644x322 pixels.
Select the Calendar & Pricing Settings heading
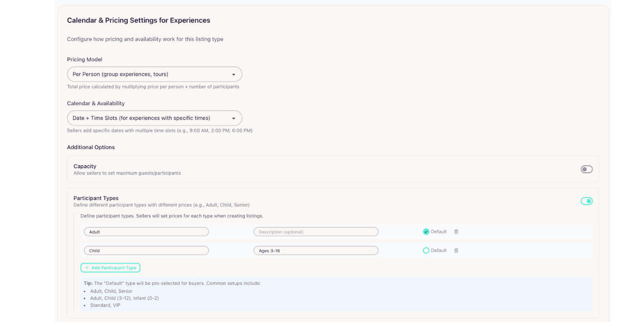coord(138,20)
